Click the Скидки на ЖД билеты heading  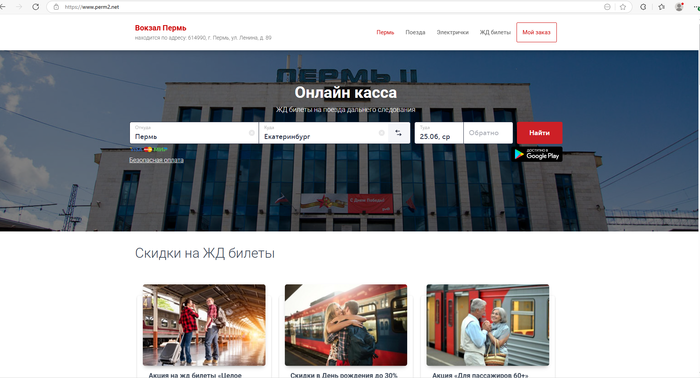[205, 253]
